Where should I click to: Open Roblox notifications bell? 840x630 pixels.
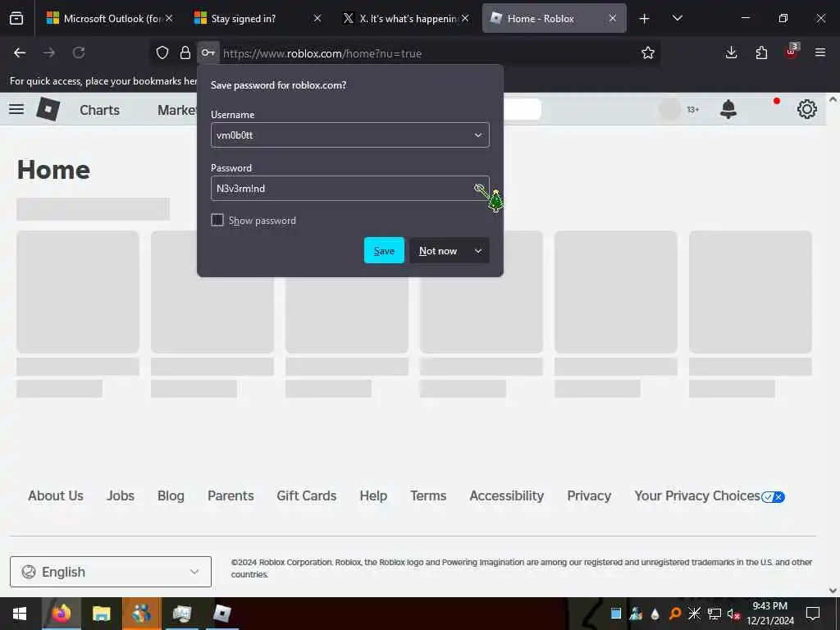click(x=728, y=109)
